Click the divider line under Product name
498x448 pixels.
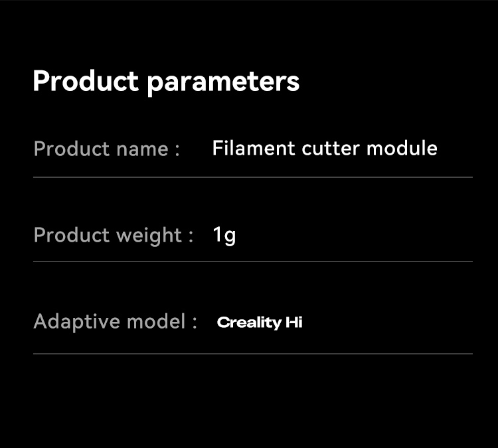tap(252, 177)
